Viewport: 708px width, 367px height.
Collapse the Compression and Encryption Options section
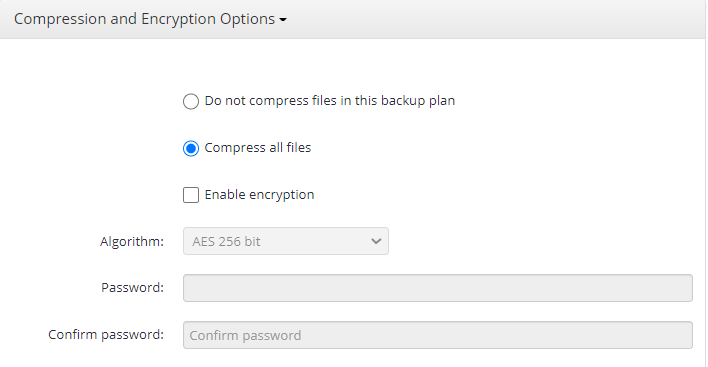click(150, 19)
